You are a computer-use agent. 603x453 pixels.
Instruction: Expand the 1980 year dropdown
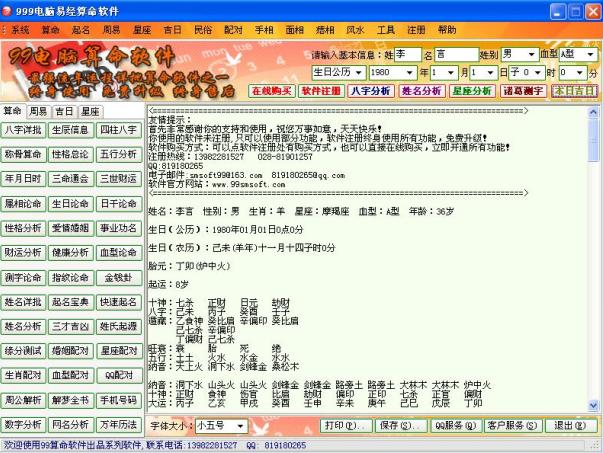[x=412, y=72]
